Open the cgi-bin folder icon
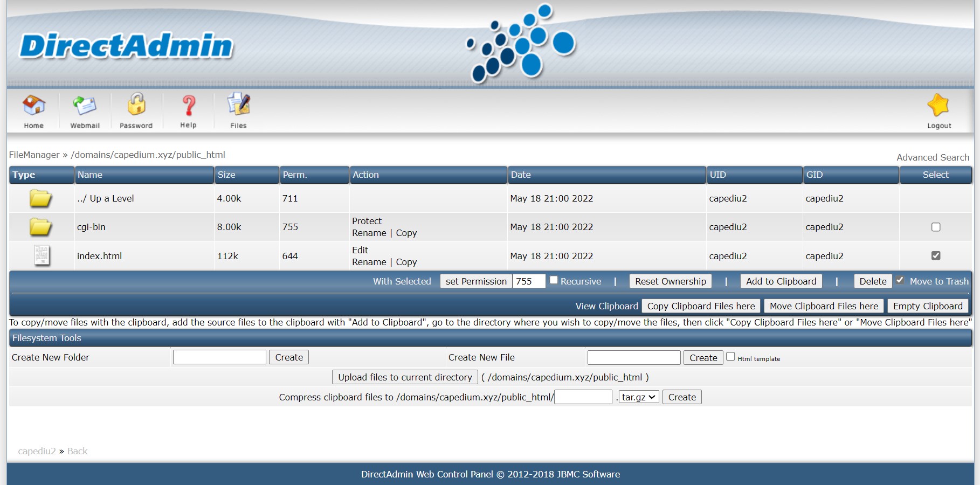 point(40,227)
